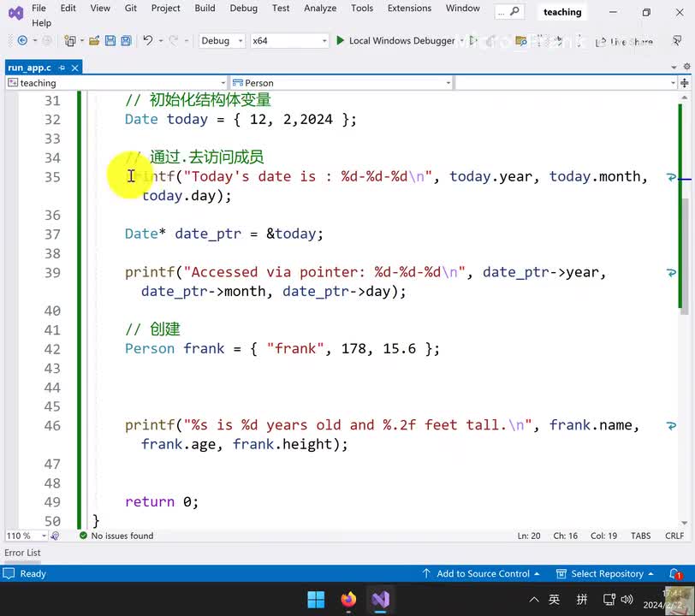Viewport: 695px width, 616px height.
Task: Open Firefox from the taskbar
Action: [x=348, y=599]
